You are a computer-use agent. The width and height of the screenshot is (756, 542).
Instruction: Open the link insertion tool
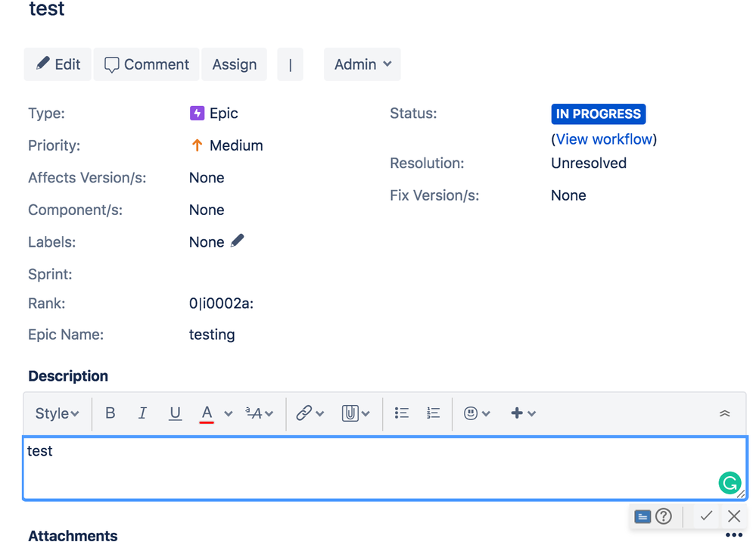305,413
